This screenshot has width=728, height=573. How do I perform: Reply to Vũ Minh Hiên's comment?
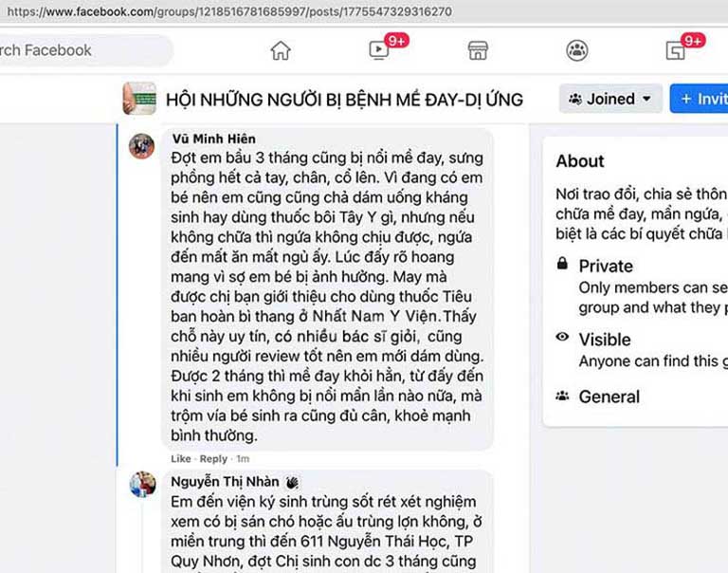[x=213, y=458]
